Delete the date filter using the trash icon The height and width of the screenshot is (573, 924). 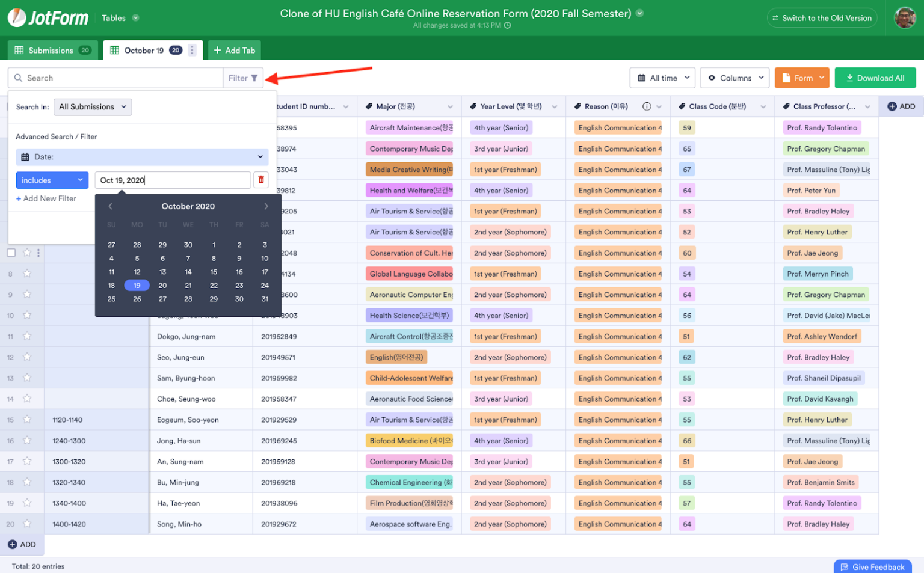[x=262, y=179]
